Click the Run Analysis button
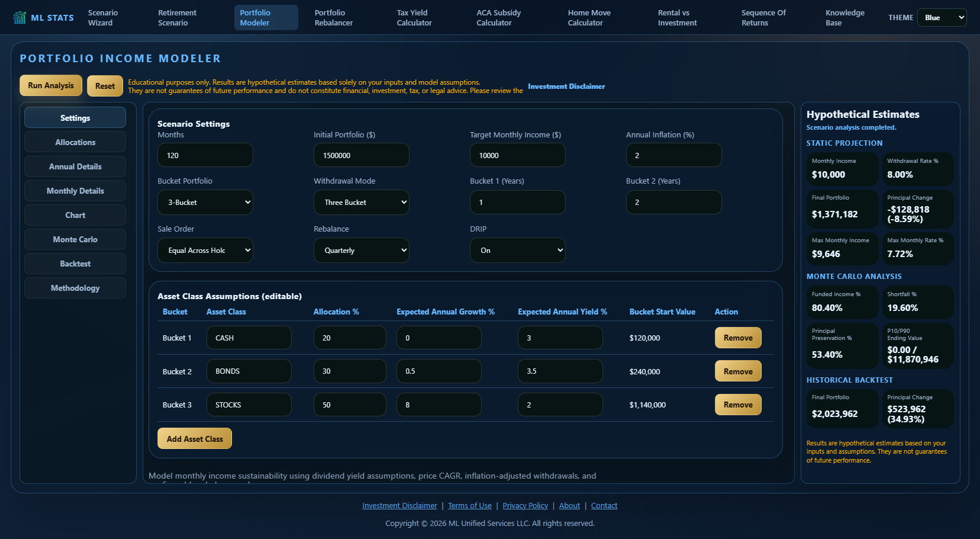The width and height of the screenshot is (980, 539). pyautogui.click(x=51, y=85)
